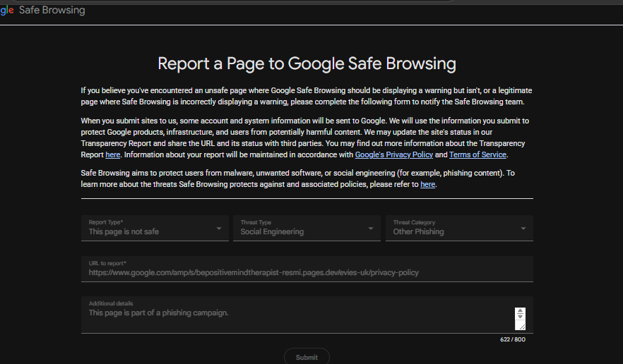Open the Threat Category dropdown
623x364 pixels.
pos(459,228)
